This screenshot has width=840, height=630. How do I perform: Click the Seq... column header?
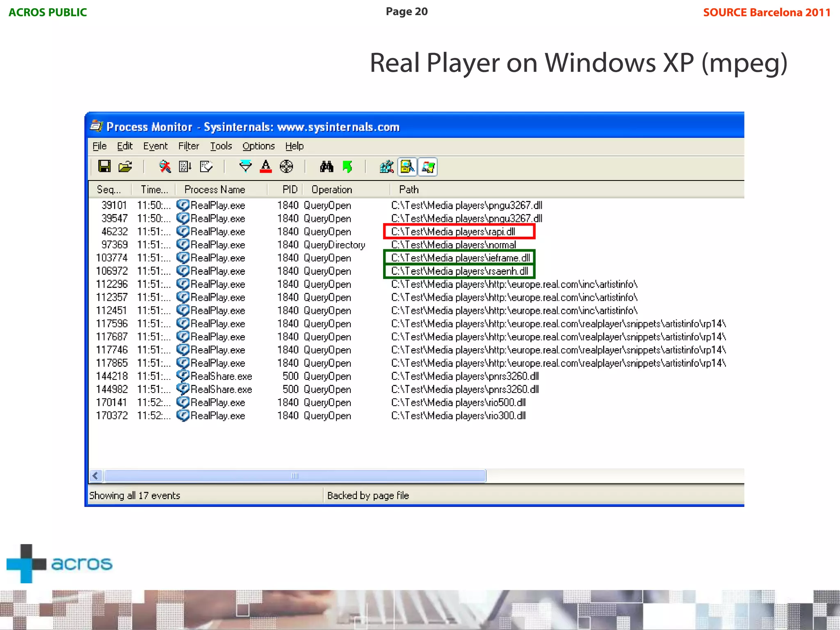tap(110, 189)
